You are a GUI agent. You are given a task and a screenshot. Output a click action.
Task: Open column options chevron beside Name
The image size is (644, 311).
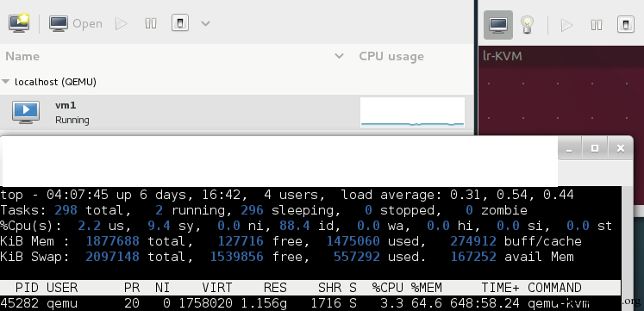[339, 56]
